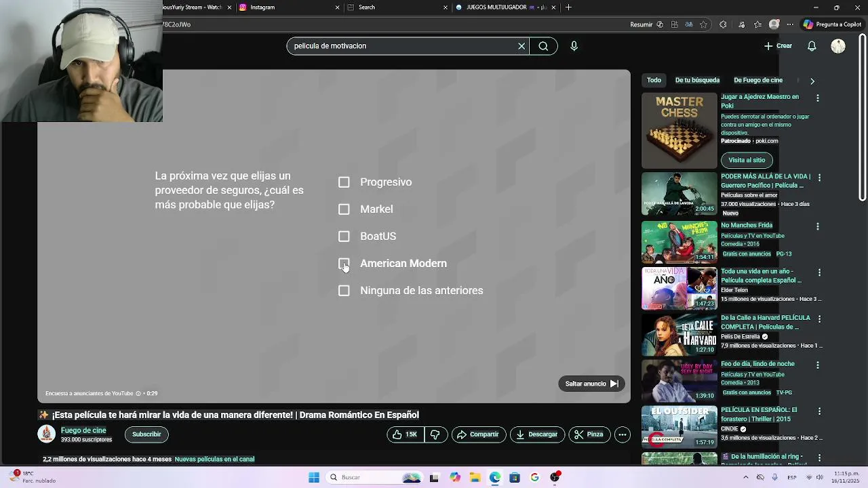Click the voice search microphone icon
Image resolution: width=868 pixels, height=488 pixels.
pyautogui.click(x=574, y=46)
